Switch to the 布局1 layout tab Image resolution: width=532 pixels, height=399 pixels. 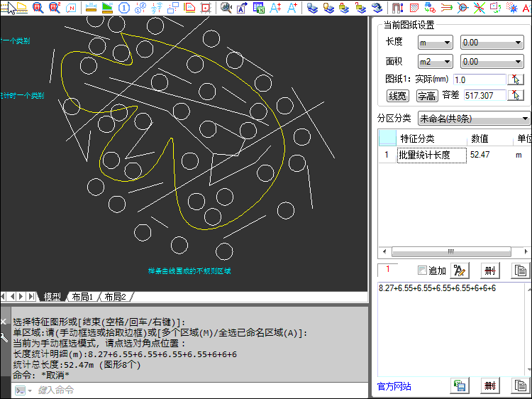click(82, 296)
